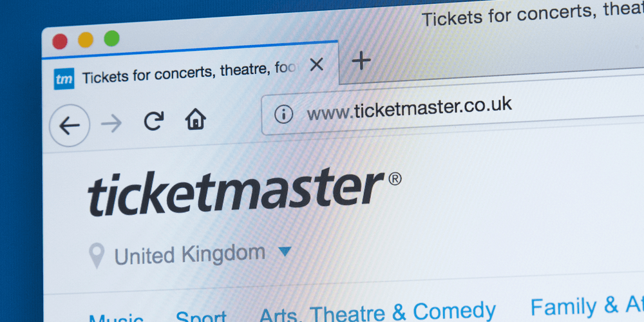Click the forward navigation arrow

(111, 124)
